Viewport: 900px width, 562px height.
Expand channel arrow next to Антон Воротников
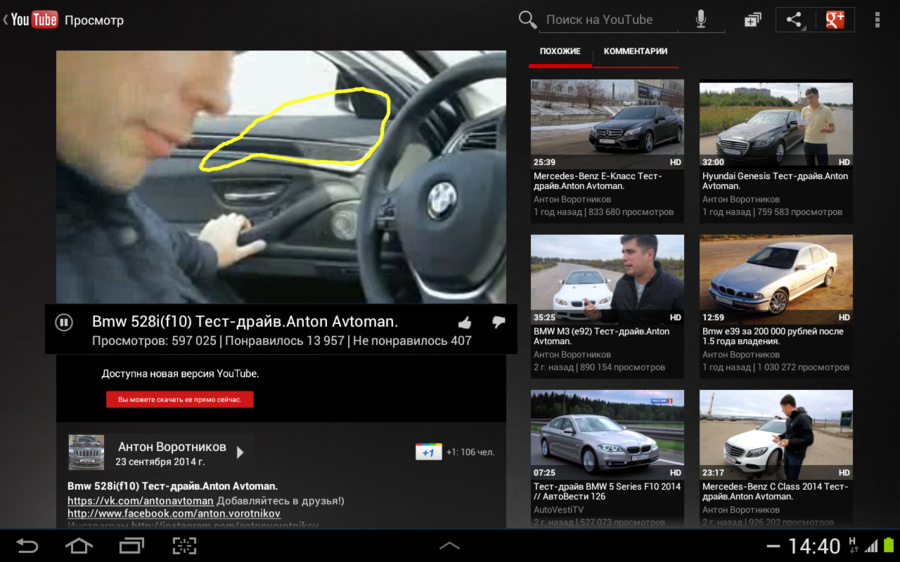pyautogui.click(x=240, y=452)
